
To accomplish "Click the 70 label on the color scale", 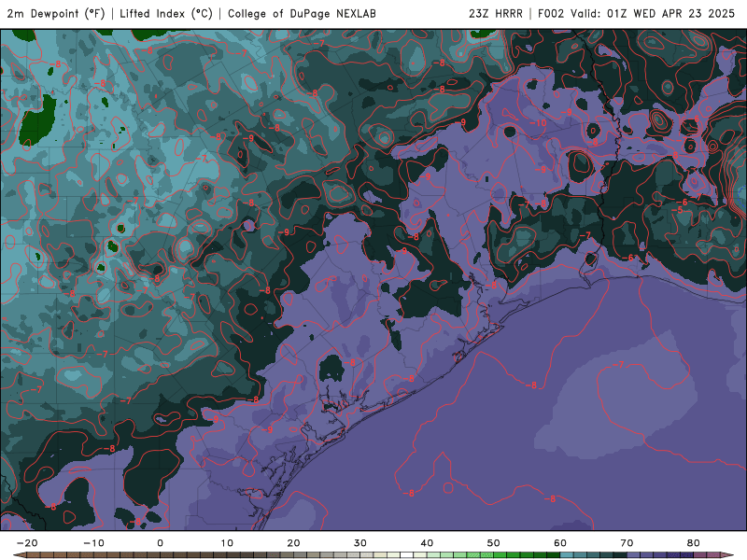I will (x=627, y=543).
